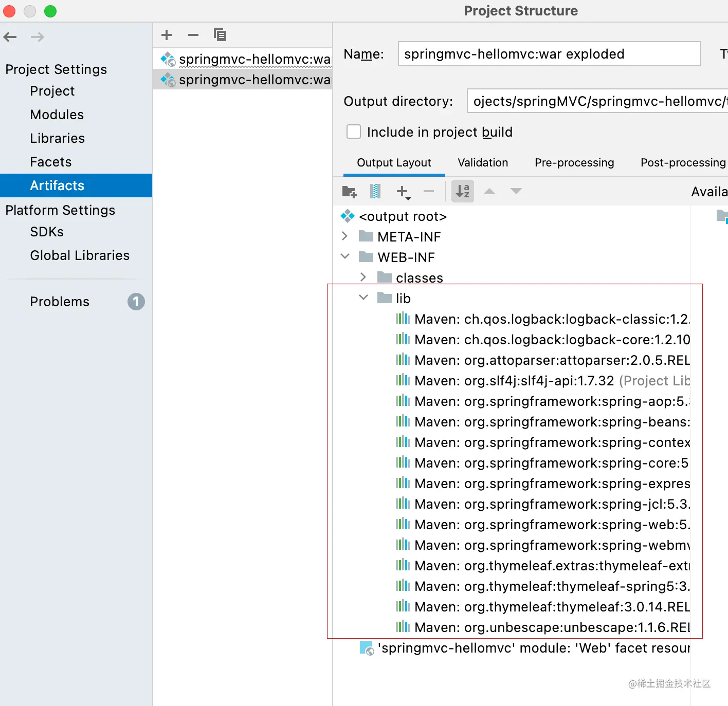Remove selected output layout element
728x706 pixels.
[429, 192]
